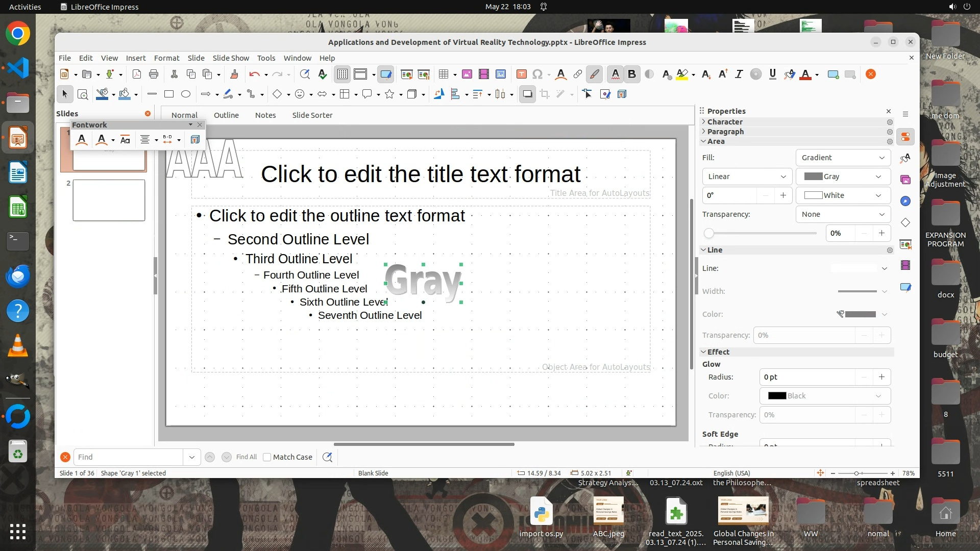Image resolution: width=980 pixels, height=551 pixels.
Task: Click the Insert Table toolbar icon
Action: [444, 74]
